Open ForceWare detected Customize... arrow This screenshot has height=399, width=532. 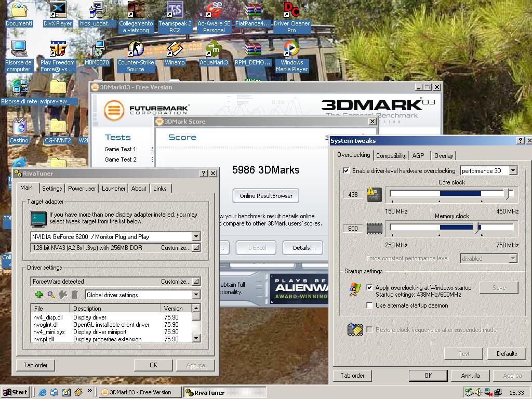click(x=196, y=281)
